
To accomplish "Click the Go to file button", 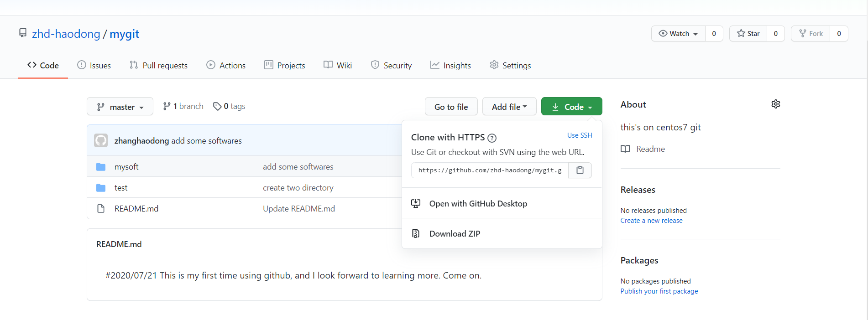I will (x=451, y=107).
